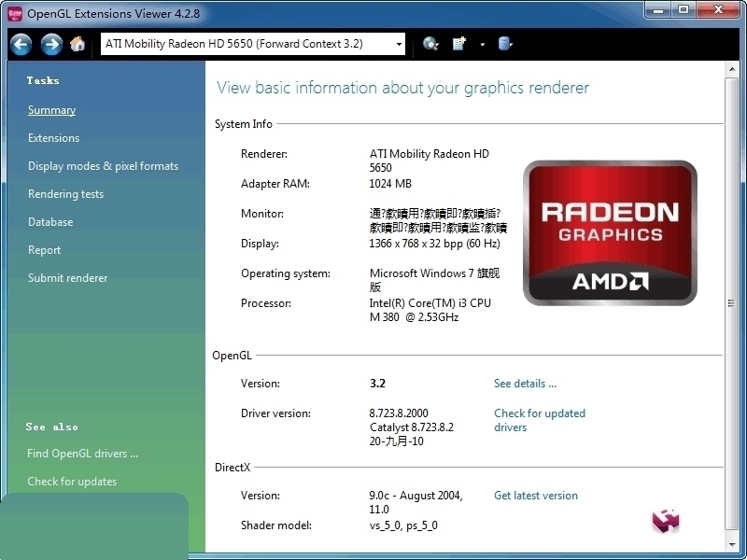Click the 'Shader model:' label
This screenshot has width=747, height=560.
click(276, 525)
